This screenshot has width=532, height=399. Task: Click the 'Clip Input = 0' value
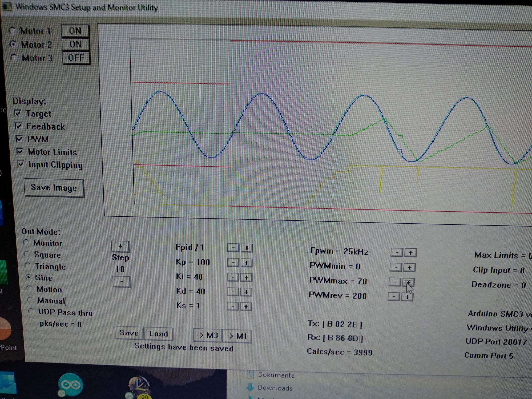tap(499, 270)
